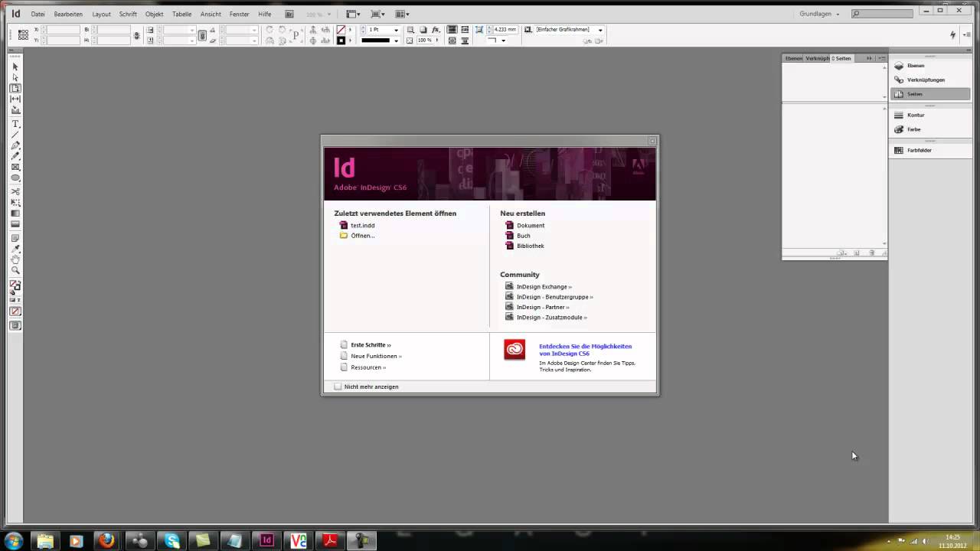The height and width of the screenshot is (551, 980).
Task: Open the Ansicht menu
Action: (x=211, y=14)
